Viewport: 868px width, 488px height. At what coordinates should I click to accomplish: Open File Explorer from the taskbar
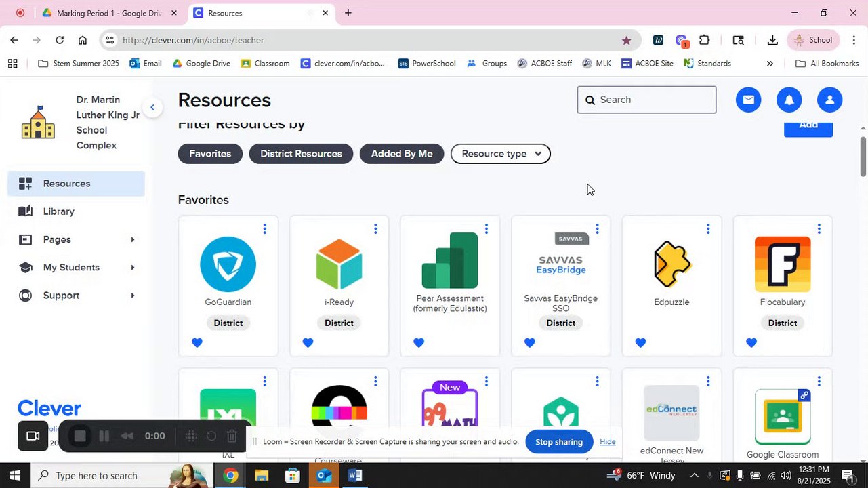(262, 475)
